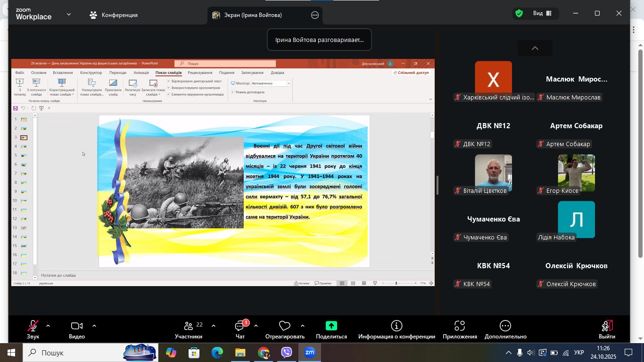
Task: Click the PowerPoint zoom slider in status bar
Action: click(x=396, y=283)
